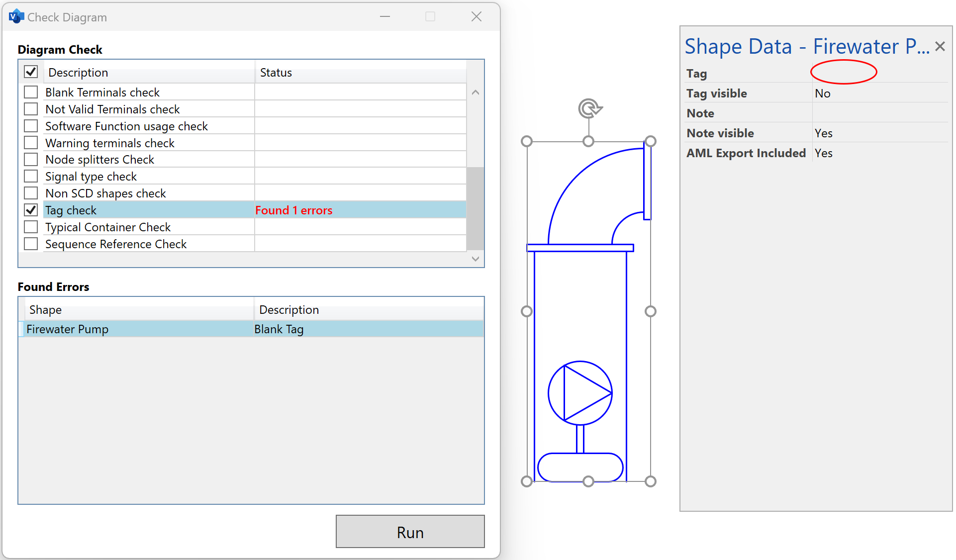Select the Firewater Pump error row
The width and height of the screenshot is (956, 560).
pos(251,329)
